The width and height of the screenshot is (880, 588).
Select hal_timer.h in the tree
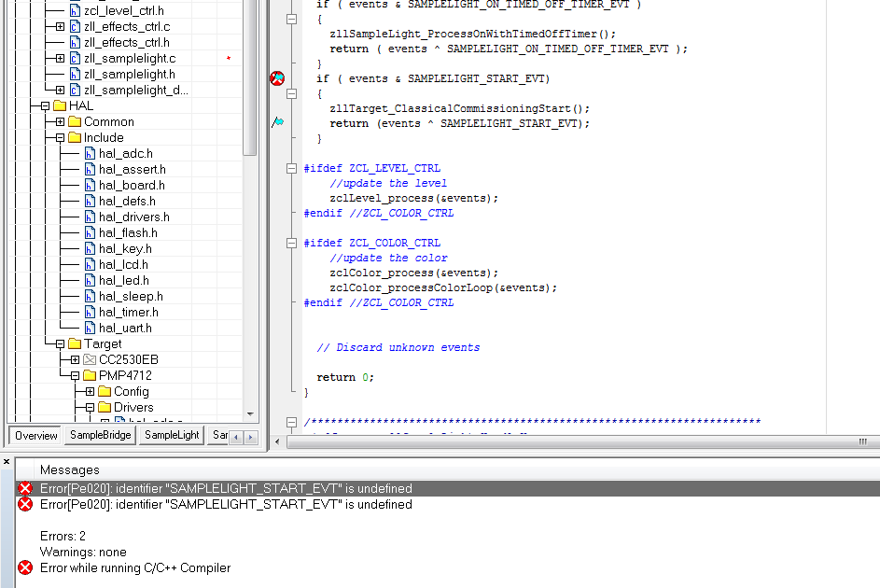coord(129,312)
